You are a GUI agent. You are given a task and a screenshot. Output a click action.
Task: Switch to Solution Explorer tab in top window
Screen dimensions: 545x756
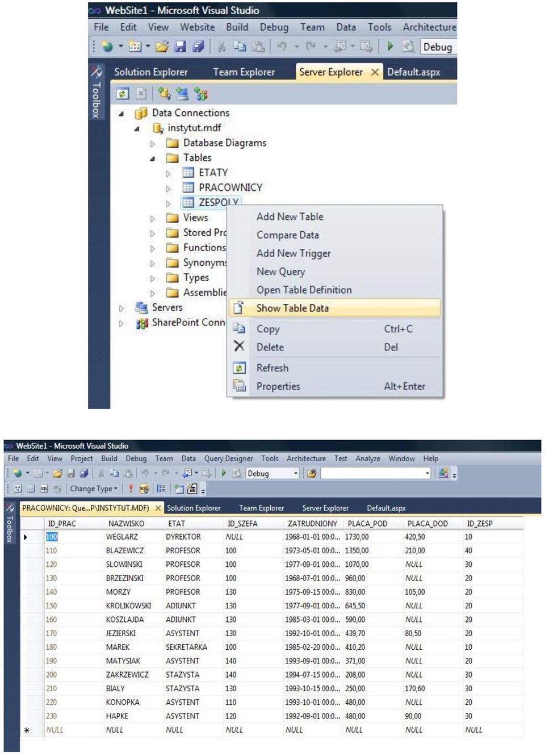coord(151,72)
